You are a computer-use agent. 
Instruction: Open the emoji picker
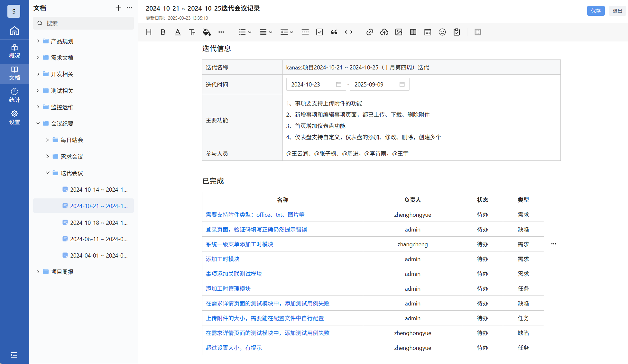click(442, 32)
